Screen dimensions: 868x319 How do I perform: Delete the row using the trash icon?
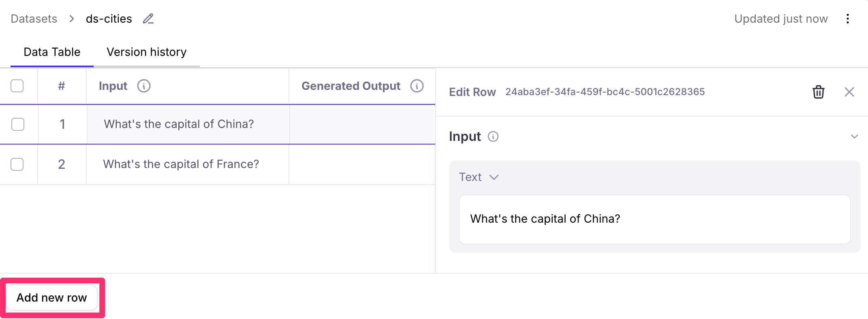click(x=818, y=92)
